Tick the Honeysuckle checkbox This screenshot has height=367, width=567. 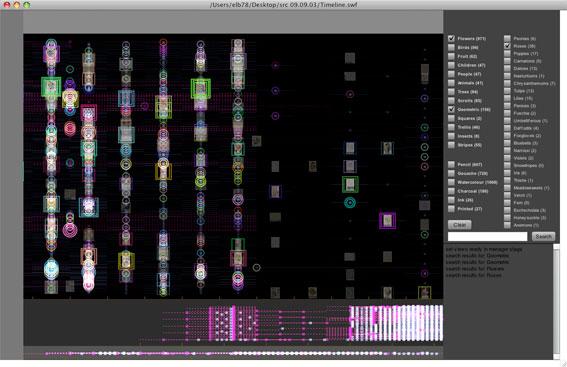coord(507,218)
